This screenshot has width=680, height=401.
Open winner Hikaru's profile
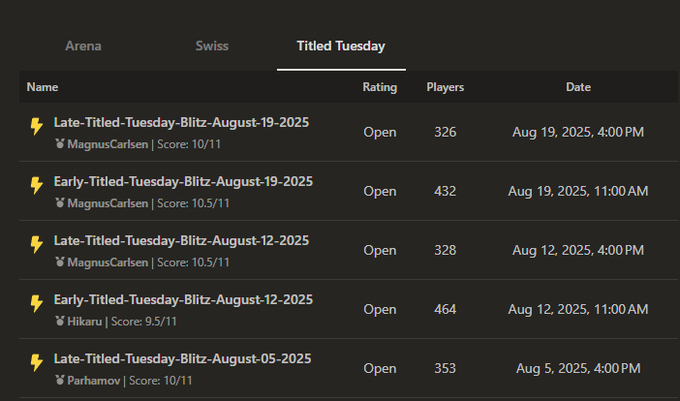(x=88, y=321)
